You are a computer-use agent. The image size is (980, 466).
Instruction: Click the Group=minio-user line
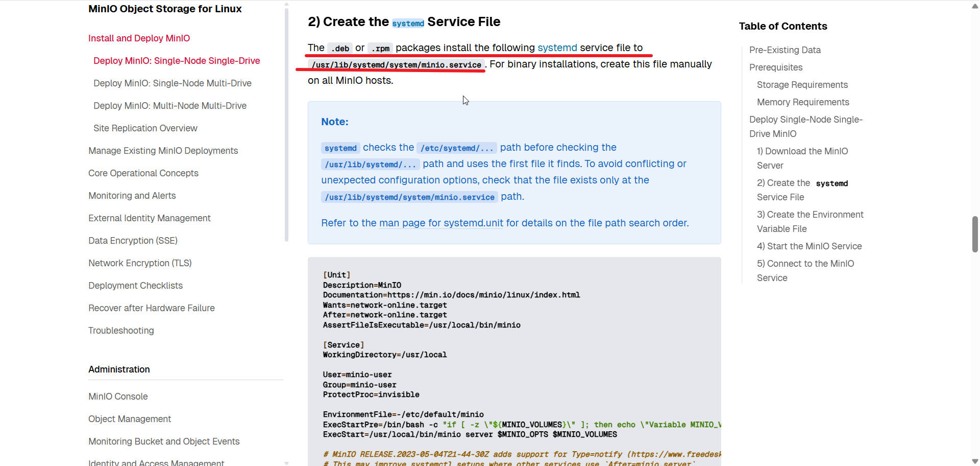point(359,385)
